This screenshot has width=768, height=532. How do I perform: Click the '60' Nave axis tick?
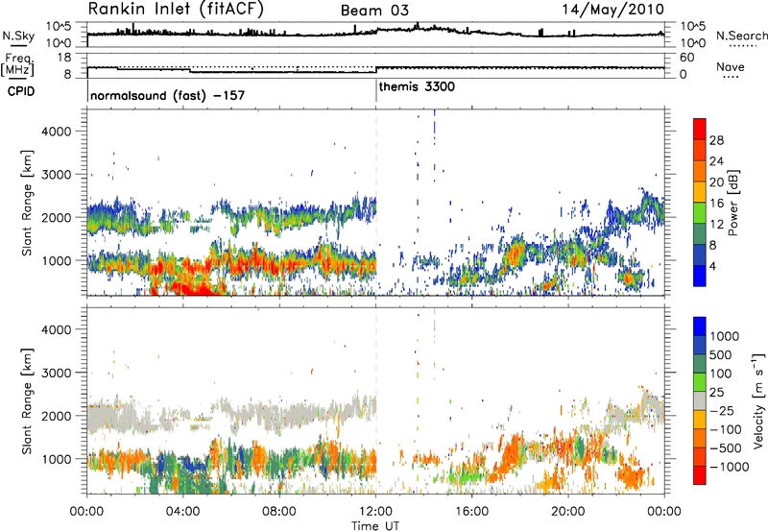pos(686,58)
